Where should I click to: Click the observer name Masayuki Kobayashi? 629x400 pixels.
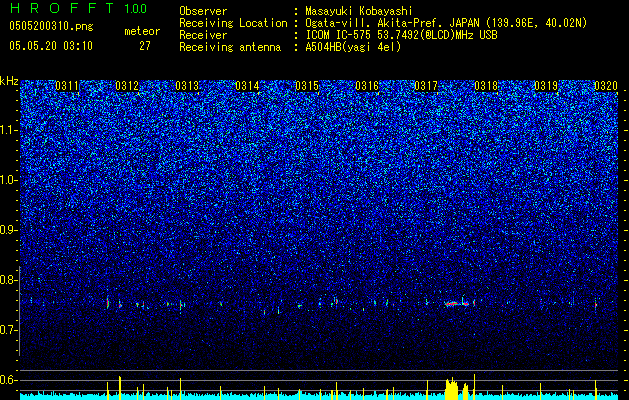tap(359, 11)
